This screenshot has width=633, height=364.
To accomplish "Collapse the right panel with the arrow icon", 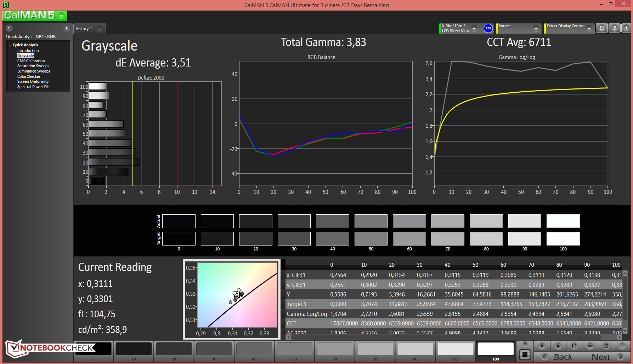I will (626, 28).
